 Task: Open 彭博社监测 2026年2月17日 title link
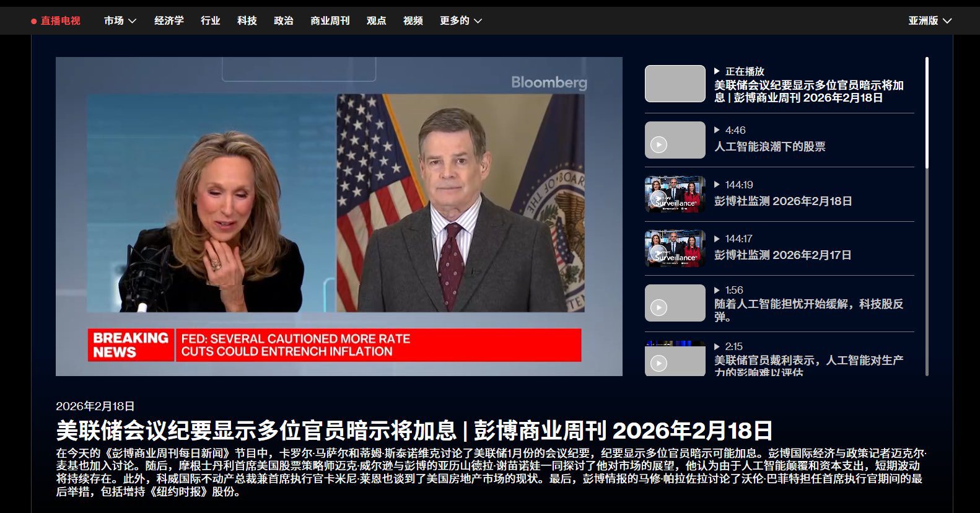783,255
